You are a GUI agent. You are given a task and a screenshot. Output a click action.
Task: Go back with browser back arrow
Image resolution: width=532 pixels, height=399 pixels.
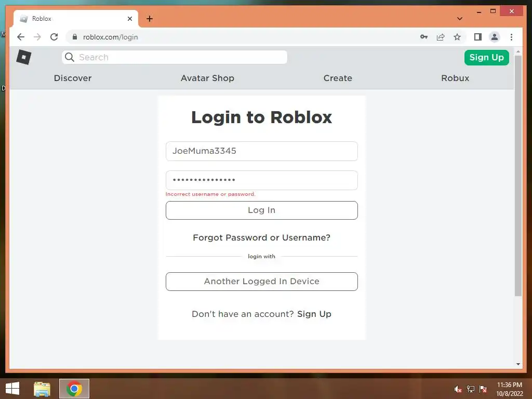(x=21, y=37)
